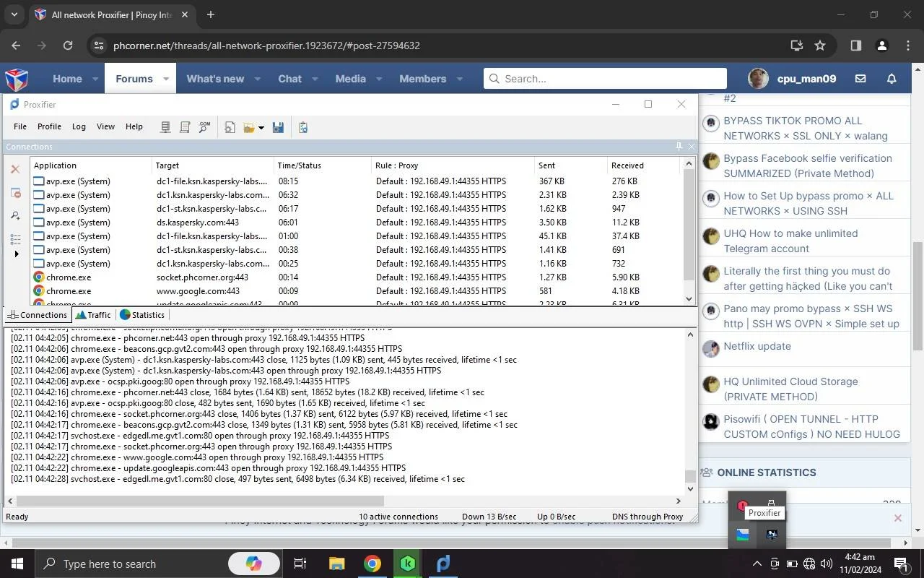This screenshot has width=924, height=578.
Task: Open a new Chrome tab
Action: pyautogui.click(x=211, y=14)
